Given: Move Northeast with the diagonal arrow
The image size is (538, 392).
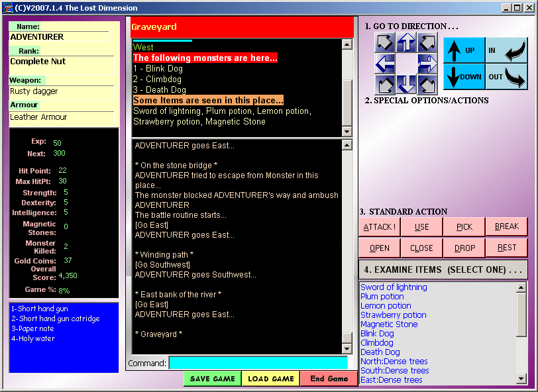Looking at the screenshot, I should pyautogui.click(x=427, y=44).
